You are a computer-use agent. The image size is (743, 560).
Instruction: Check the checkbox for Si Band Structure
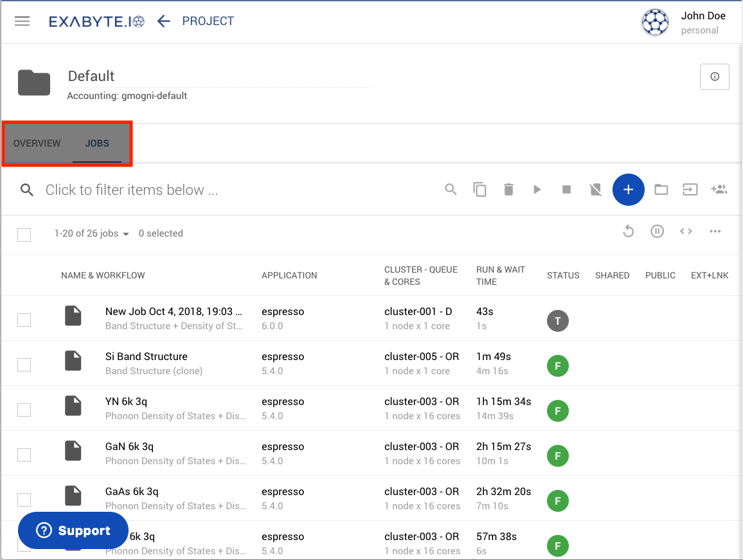point(24,364)
